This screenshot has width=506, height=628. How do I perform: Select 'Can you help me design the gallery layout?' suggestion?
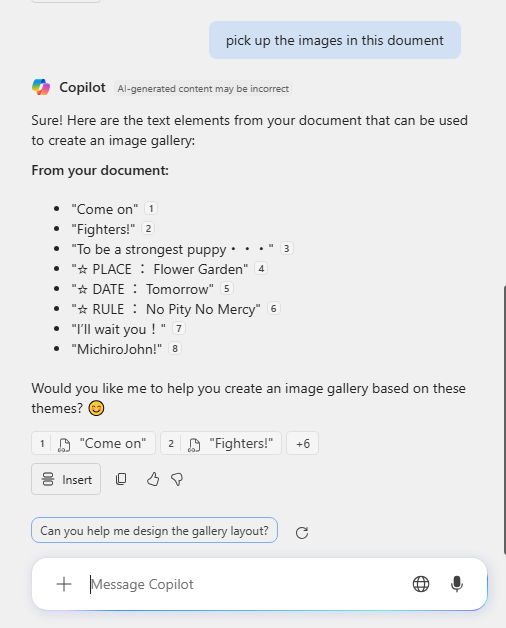tap(154, 530)
